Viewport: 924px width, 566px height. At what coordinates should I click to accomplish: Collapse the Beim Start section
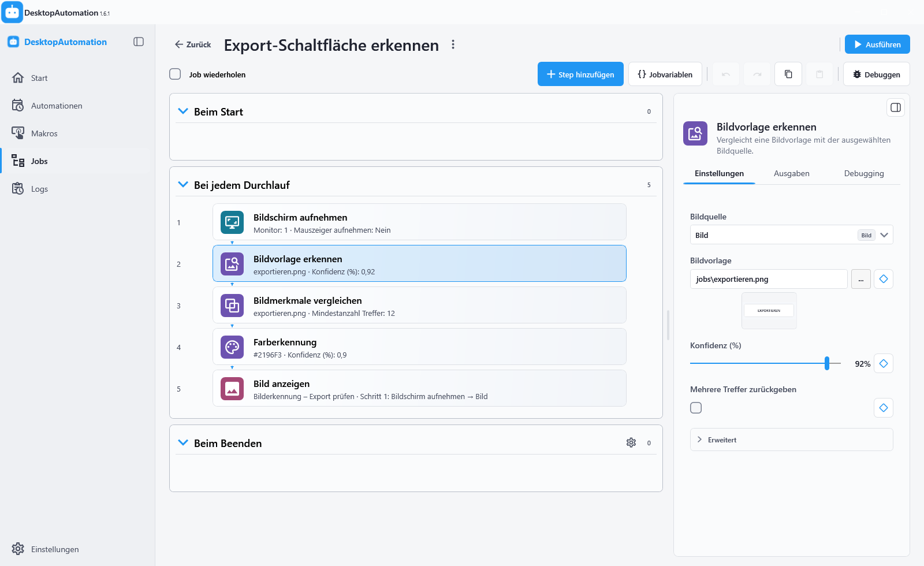point(183,111)
